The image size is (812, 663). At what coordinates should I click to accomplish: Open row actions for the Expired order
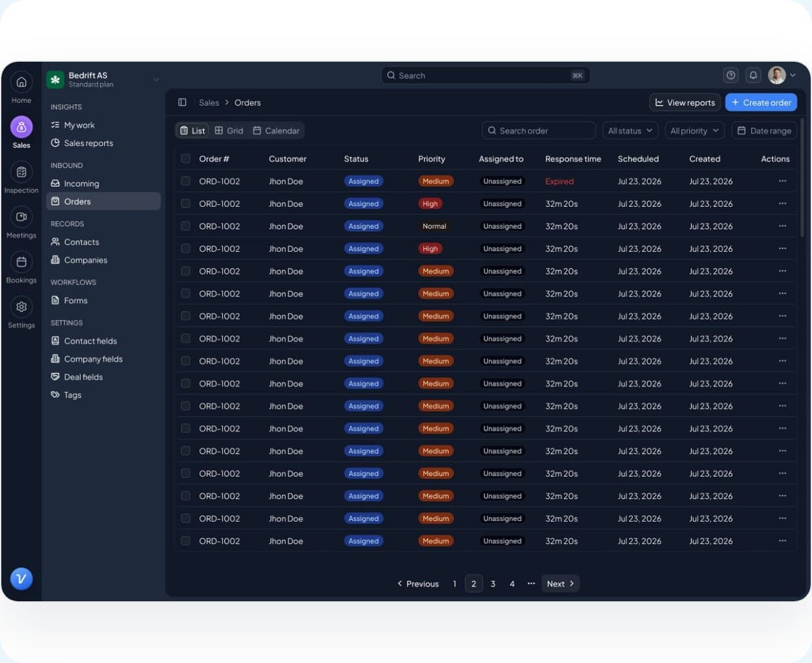pyautogui.click(x=782, y=181)
